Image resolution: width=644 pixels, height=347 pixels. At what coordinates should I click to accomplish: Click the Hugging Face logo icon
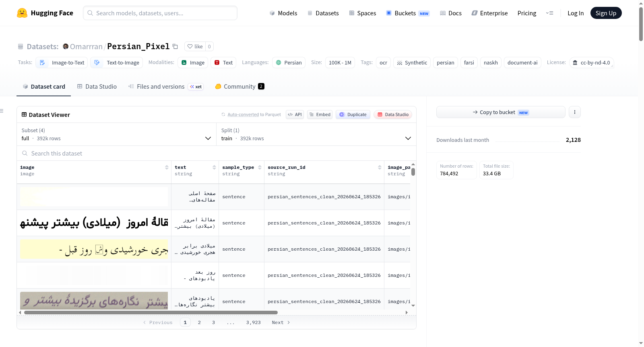(x=22, y=13)
